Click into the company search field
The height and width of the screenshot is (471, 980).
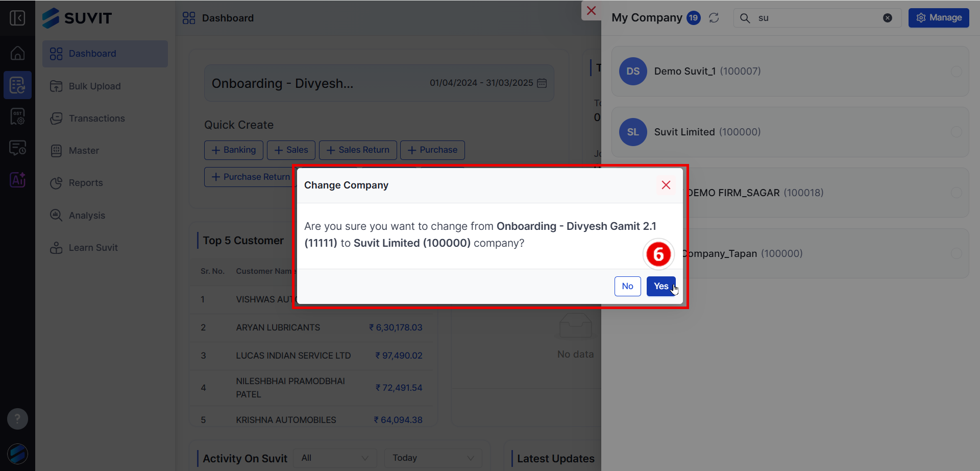click(x=818, y=18)
